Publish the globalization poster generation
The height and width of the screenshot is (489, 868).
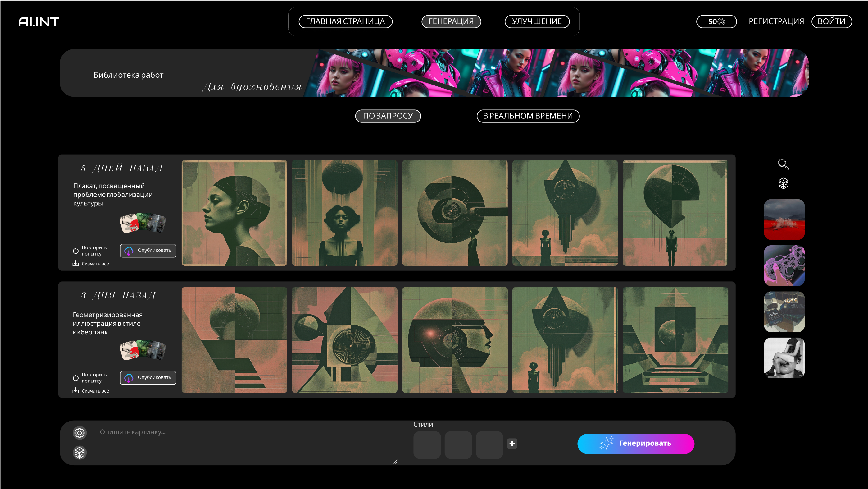(148, 251)
